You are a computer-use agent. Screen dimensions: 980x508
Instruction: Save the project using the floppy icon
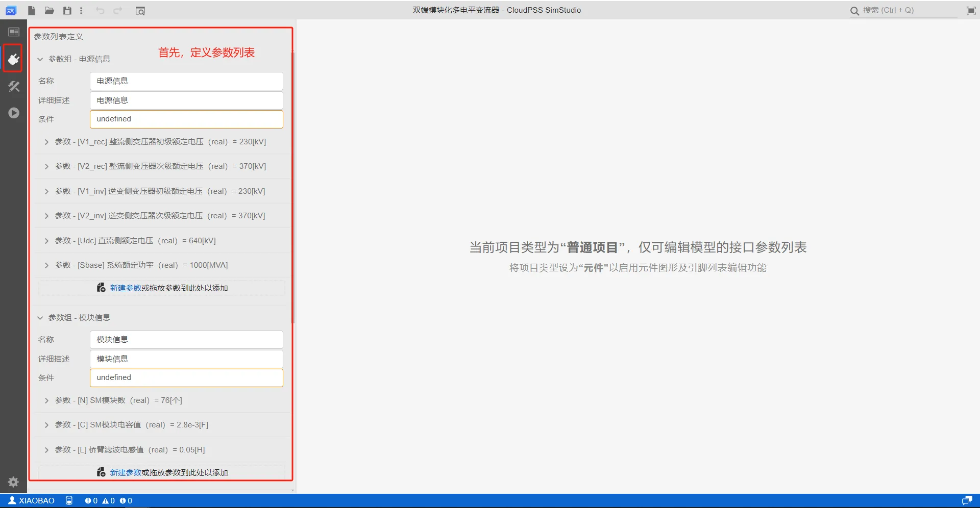point(67,10)
